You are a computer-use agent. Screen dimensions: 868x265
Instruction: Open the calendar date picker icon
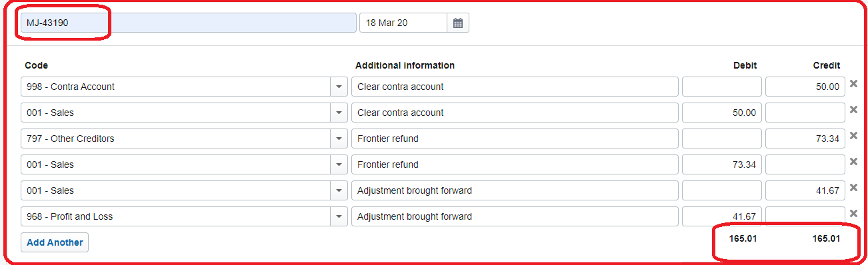[x=458, y=23]
